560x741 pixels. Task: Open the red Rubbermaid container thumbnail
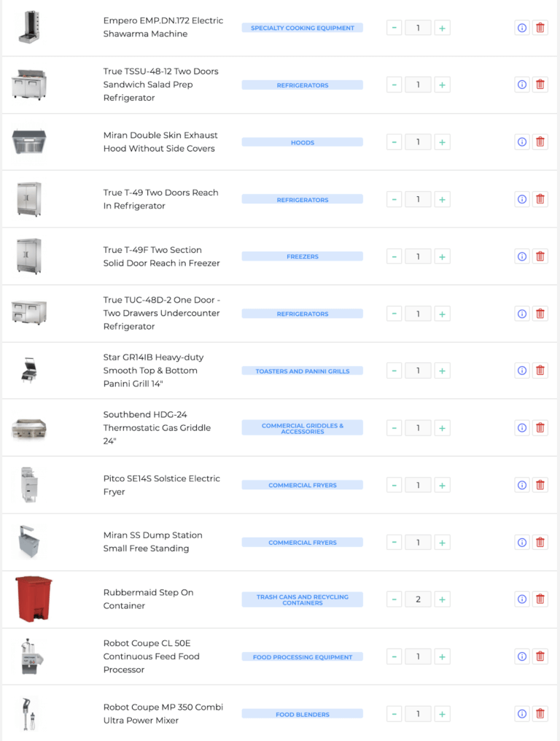pos(34,599)
